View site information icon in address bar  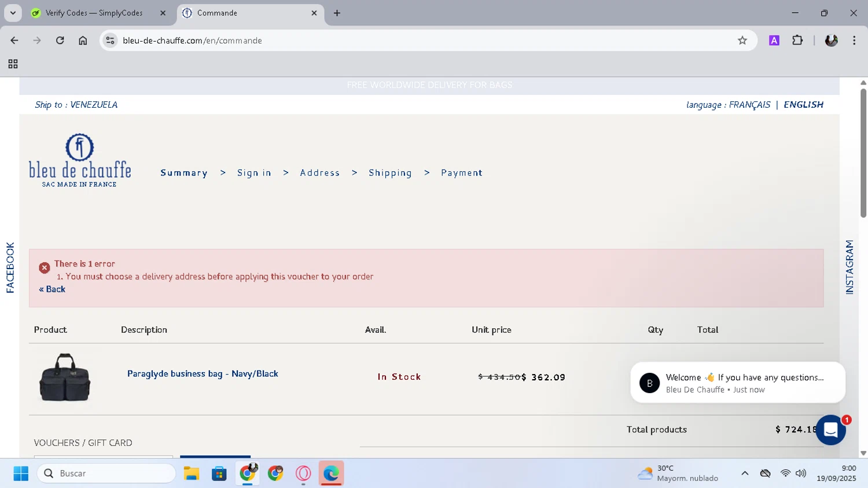point(110,41)
